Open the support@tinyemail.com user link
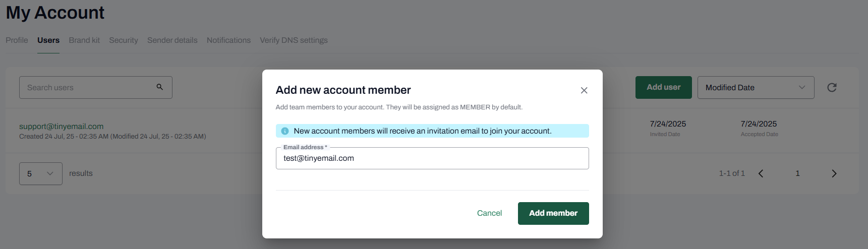The width and height of the screenshot is (868, 249). click(61, 127)
